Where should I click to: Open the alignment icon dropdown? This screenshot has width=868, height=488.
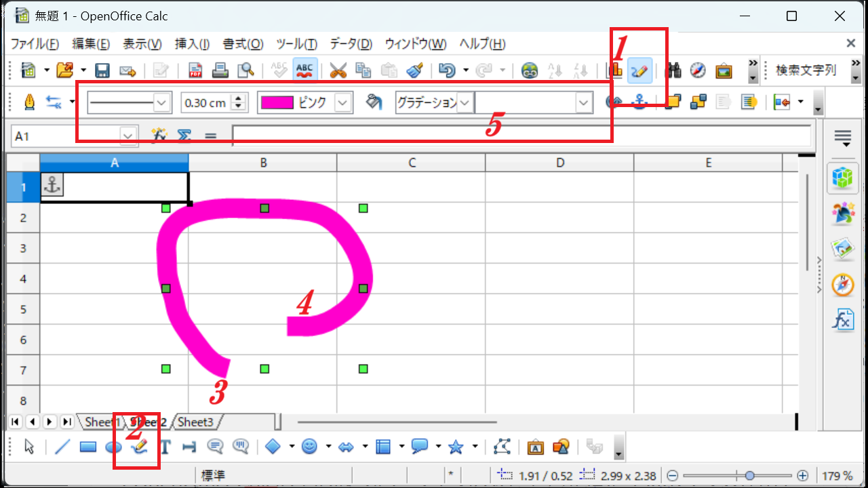801,102
